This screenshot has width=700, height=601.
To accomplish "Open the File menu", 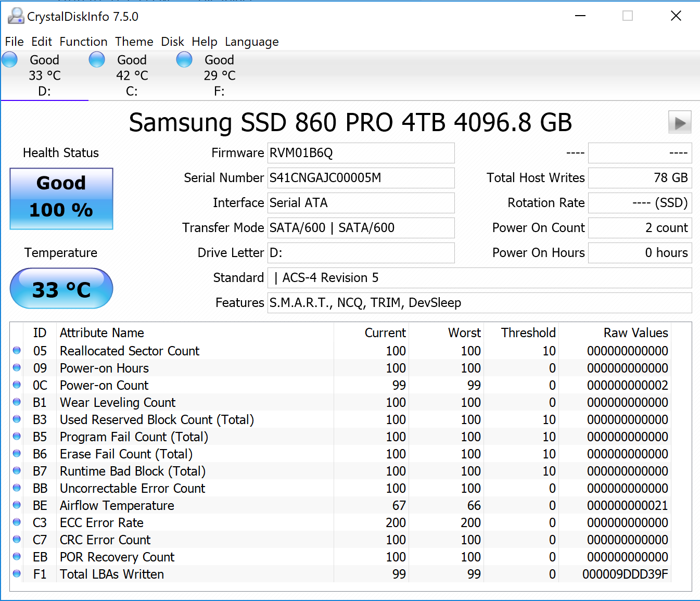I will [14, 42].
